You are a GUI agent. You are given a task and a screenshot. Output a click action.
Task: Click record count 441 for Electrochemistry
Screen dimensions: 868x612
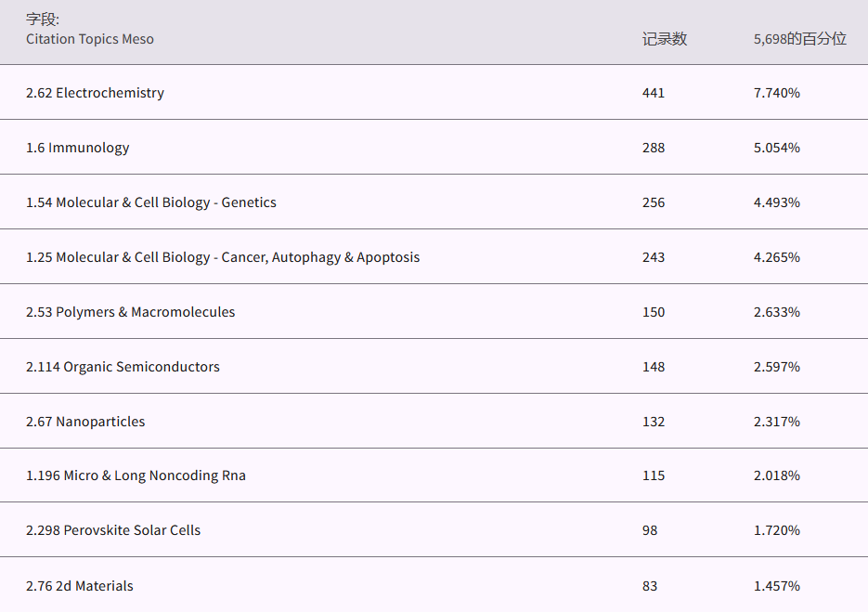click(x=654, y=93)
